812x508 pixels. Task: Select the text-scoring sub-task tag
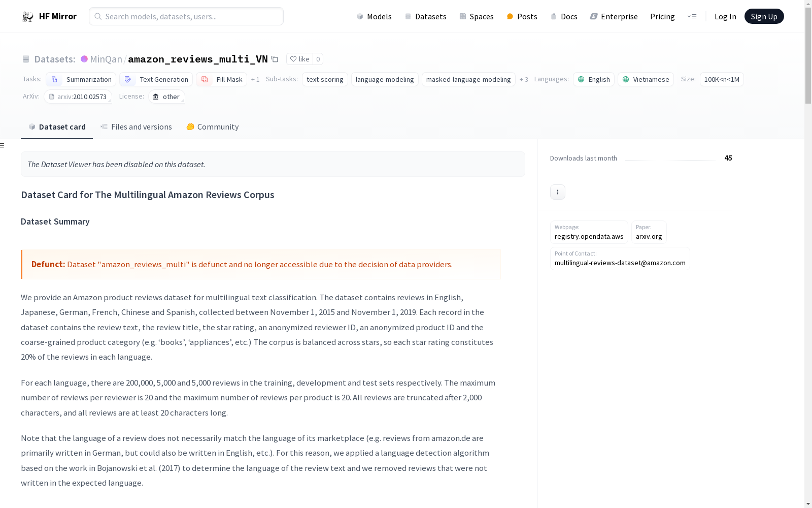(325, 79)
